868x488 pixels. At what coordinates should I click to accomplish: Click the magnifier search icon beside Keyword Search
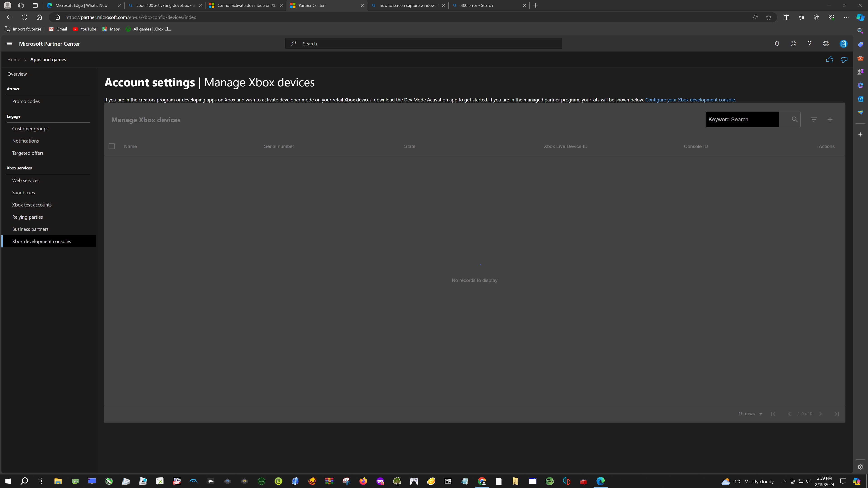pyautogui.click(x=795, y=120)
